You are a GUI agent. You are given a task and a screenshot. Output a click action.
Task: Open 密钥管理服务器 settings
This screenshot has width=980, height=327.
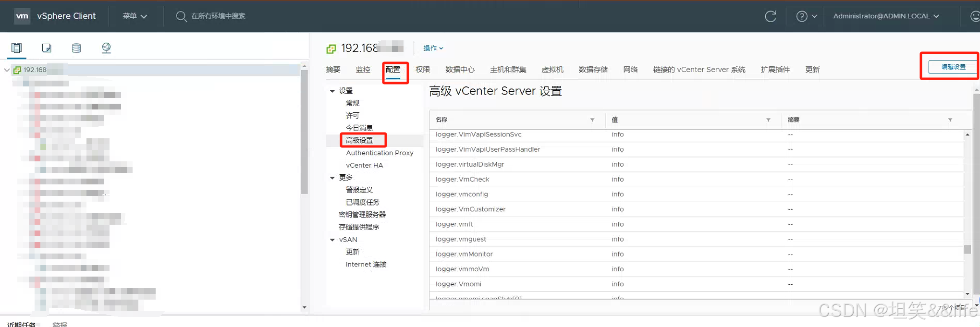coord(362,215)
